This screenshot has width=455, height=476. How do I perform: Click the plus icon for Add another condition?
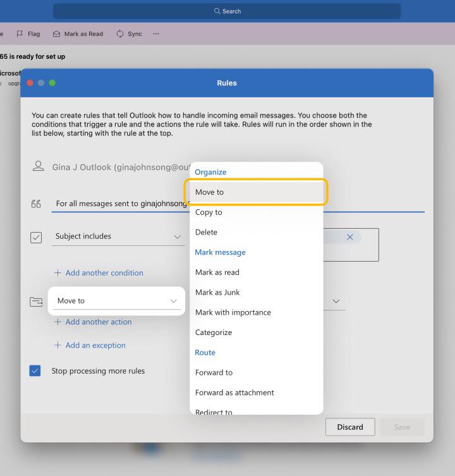coord(58,273)
